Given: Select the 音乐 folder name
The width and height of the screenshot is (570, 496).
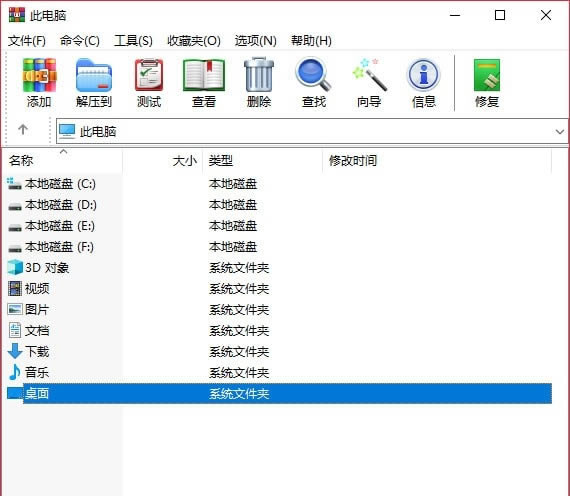Looking at the screenshot, I should click(37, 372).
